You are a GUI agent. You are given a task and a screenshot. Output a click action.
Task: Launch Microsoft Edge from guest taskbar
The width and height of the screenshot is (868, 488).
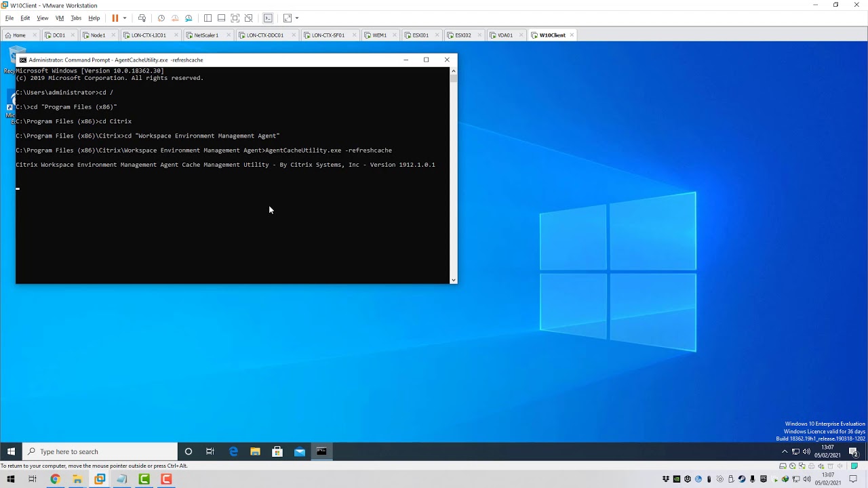coord(233,451)
